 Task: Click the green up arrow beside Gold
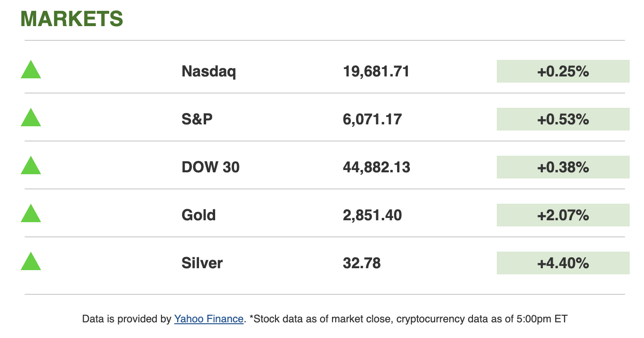(31, 214)
